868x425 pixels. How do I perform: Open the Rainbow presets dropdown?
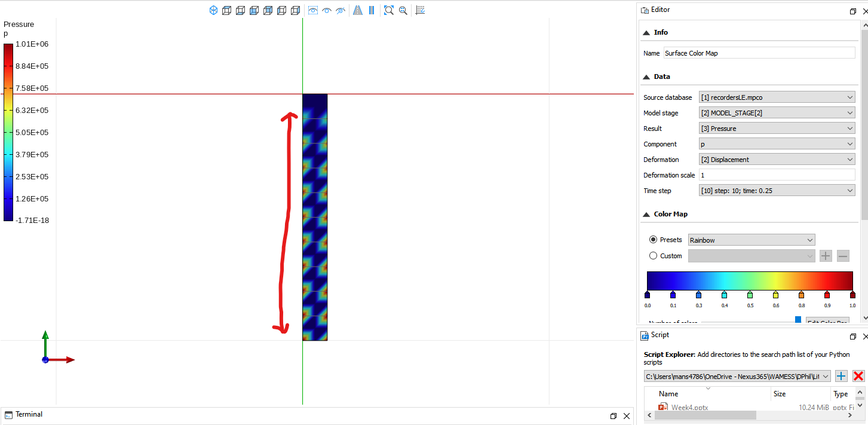coord(752,240)
